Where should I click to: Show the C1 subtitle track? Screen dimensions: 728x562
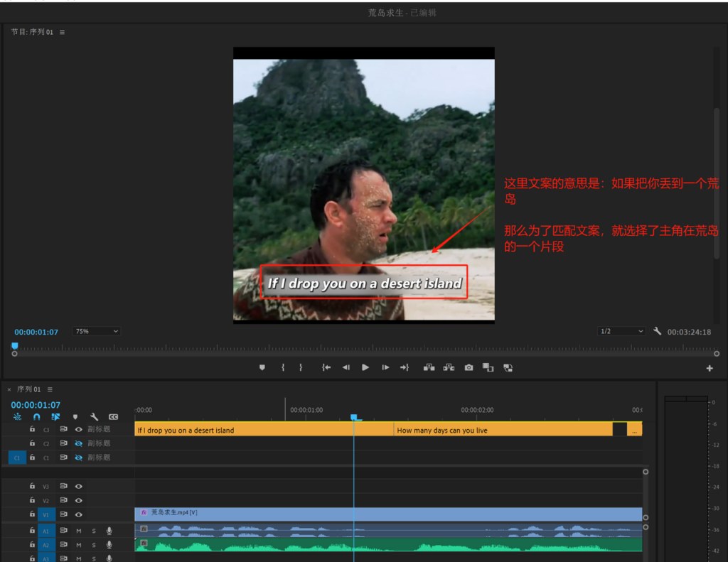[78, 458]
